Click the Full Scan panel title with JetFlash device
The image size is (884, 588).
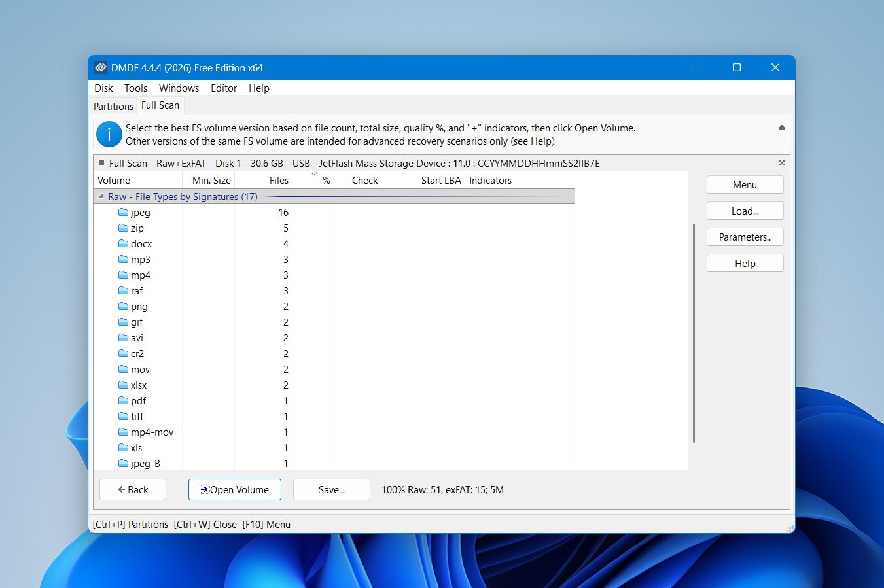[x=355, y=163]
